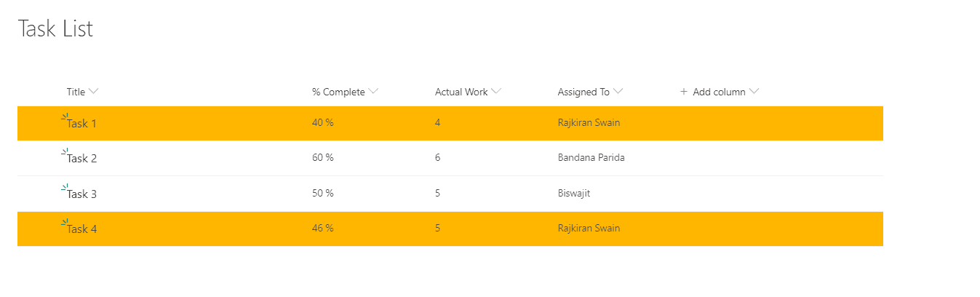Click the plus icon next to Add column

[x=684, y=92]
